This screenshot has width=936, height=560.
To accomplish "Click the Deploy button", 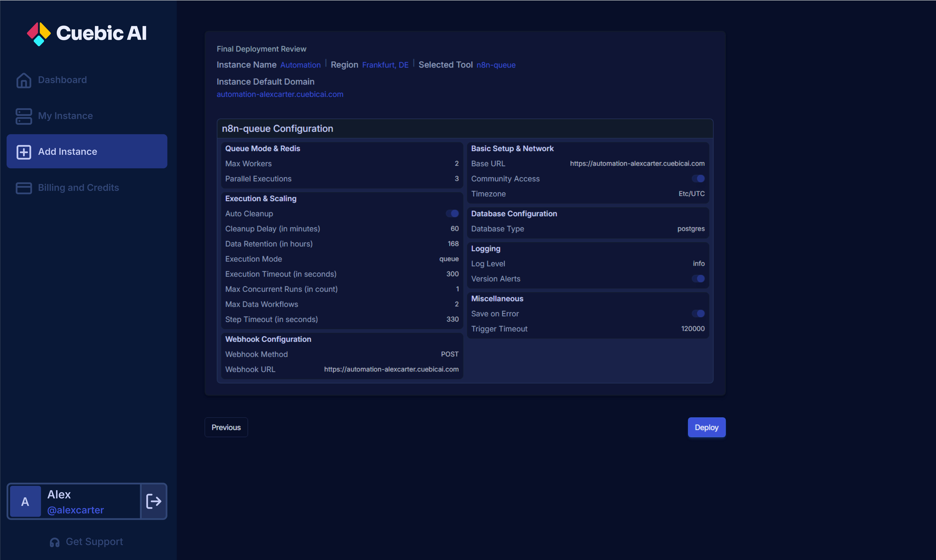I will pos(707,427).
